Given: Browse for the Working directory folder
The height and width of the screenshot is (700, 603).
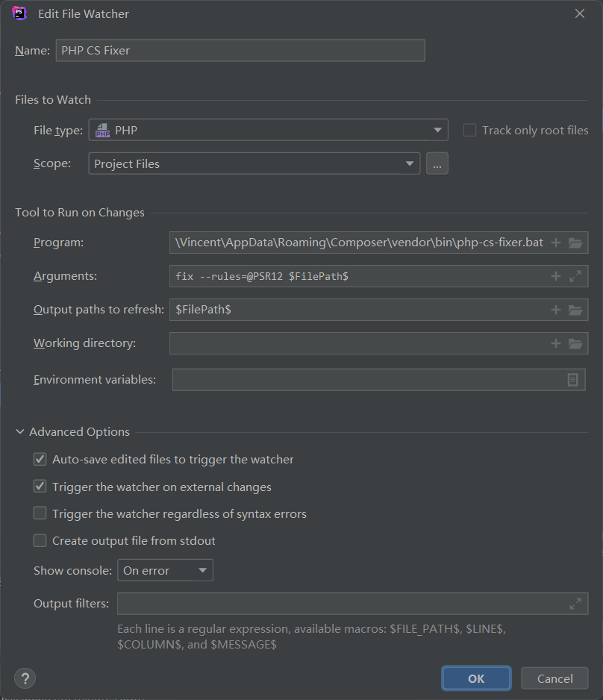Looking at the screenshot, I should [575, 343].
